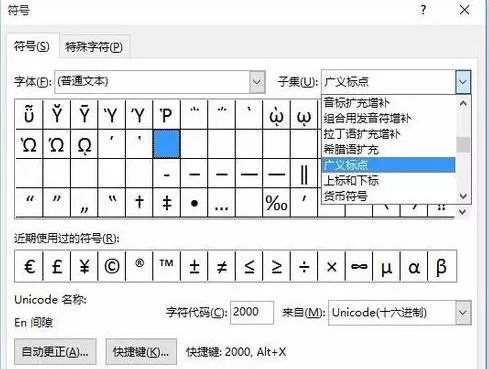Screen dimensions: 489x369
Task: Select the Greek Ῥ symbol in grid
Action: click(x=166, y=115)
